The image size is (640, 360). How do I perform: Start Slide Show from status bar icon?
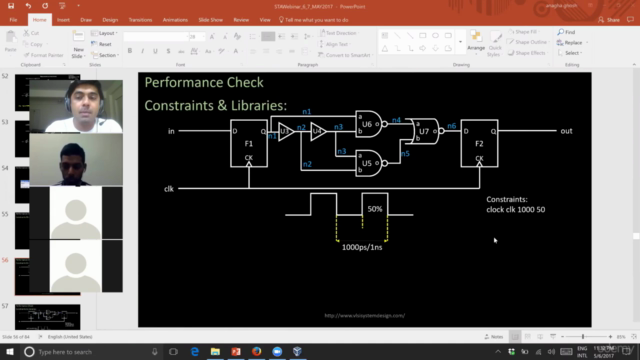tap(553, 337)
